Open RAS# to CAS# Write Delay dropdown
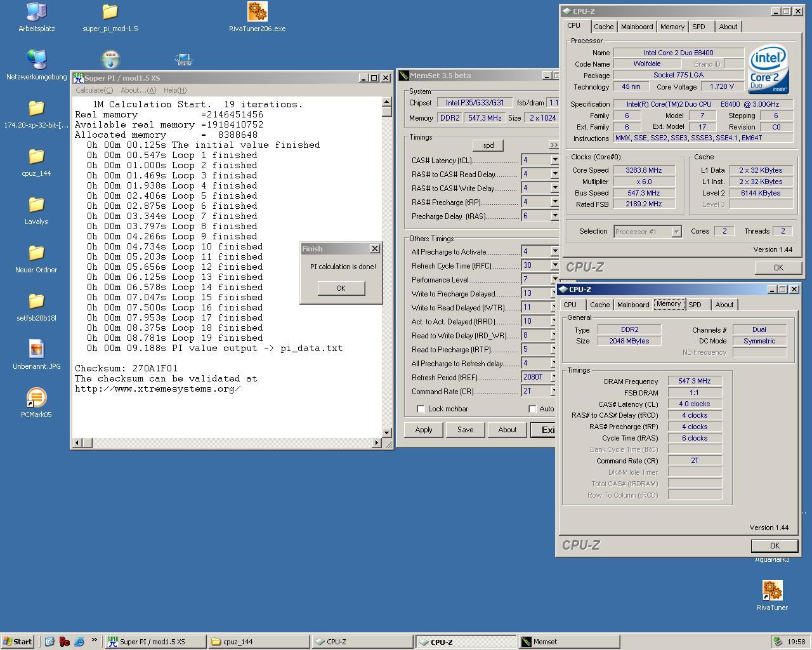This screenshot has width=812, height=650. [554, 188]
